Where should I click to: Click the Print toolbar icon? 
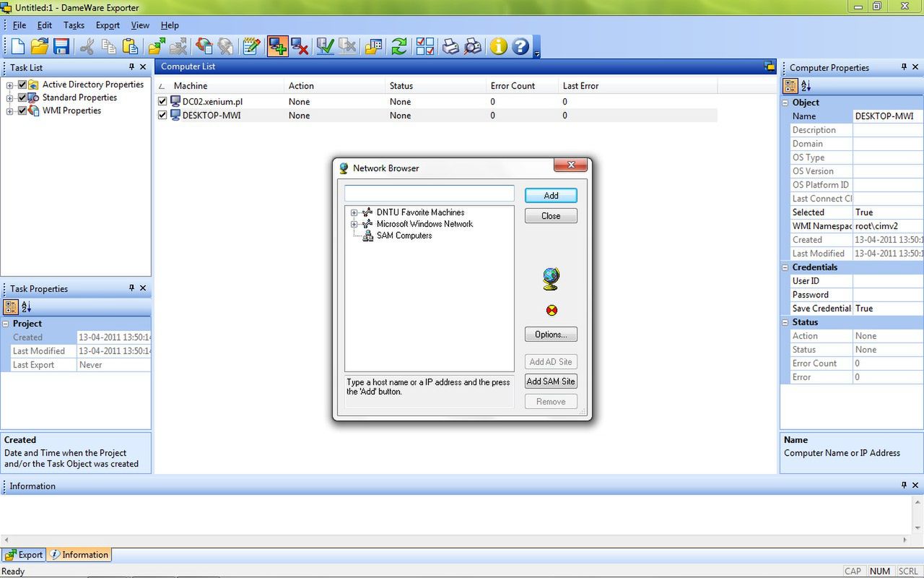(x=450, y=46)
